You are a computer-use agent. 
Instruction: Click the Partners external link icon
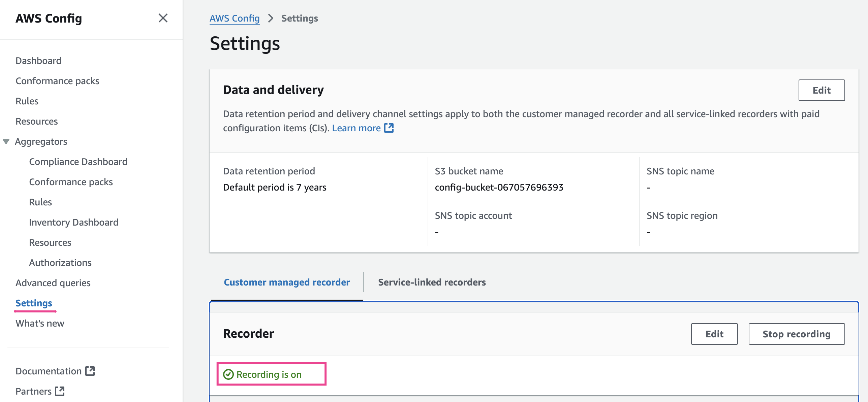click(x=60, y=391)
